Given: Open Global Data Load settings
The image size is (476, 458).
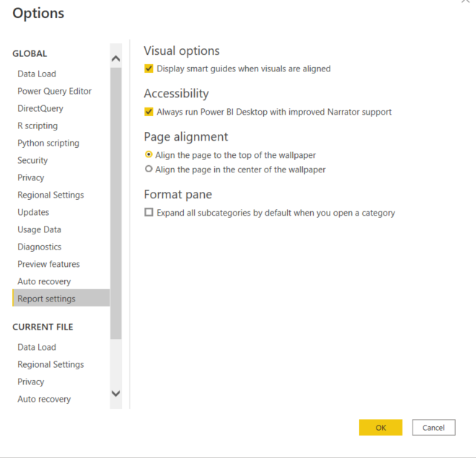Looking at the screenshot, I should (x=37, y=74).
